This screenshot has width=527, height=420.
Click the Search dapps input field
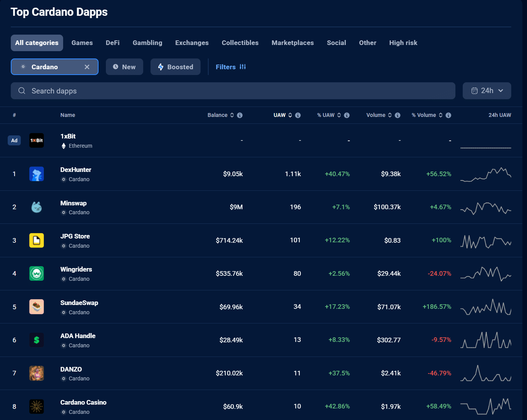(x=233, y=91)
